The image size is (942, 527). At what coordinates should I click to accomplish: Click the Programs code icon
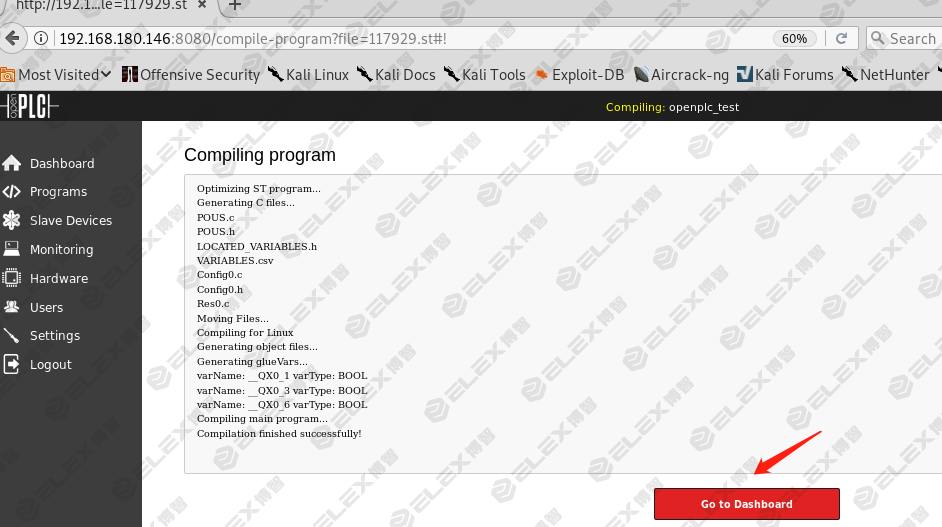click(12, 192)
